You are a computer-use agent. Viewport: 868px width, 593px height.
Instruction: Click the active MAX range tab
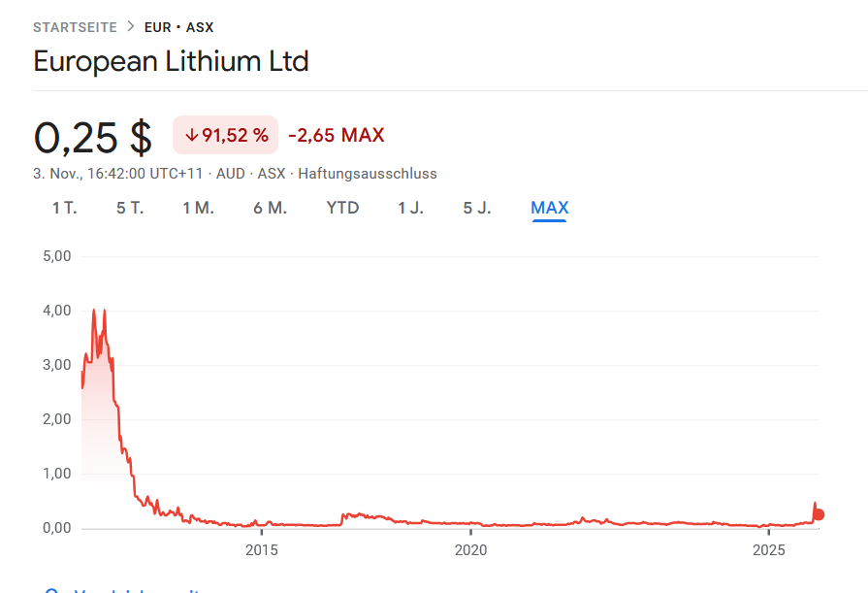(x=549, y=208)
